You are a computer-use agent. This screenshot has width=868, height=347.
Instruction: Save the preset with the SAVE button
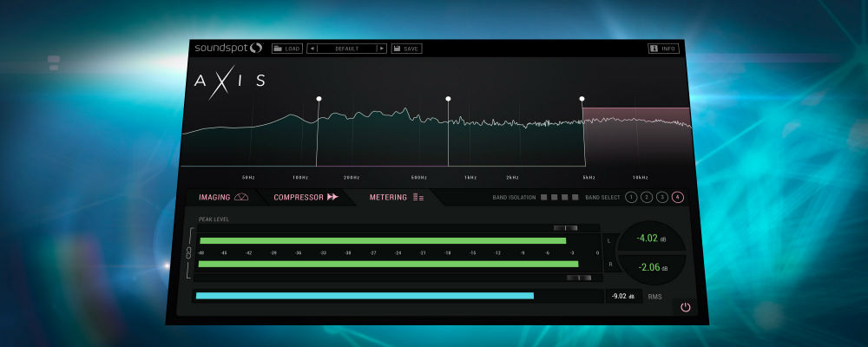(406, 49)
